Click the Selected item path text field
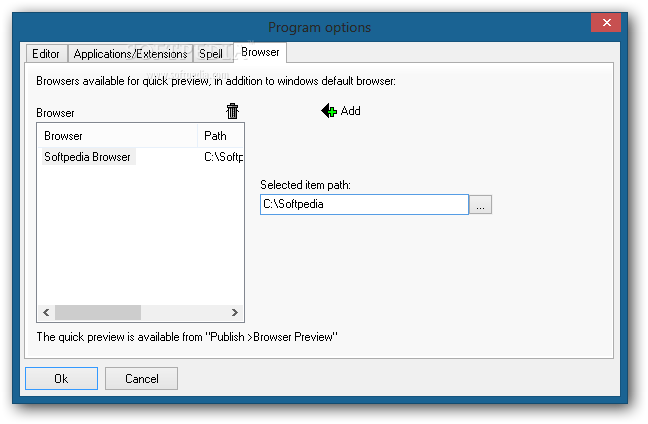Viewport: 648px width, 424px height. coord(364,204)
